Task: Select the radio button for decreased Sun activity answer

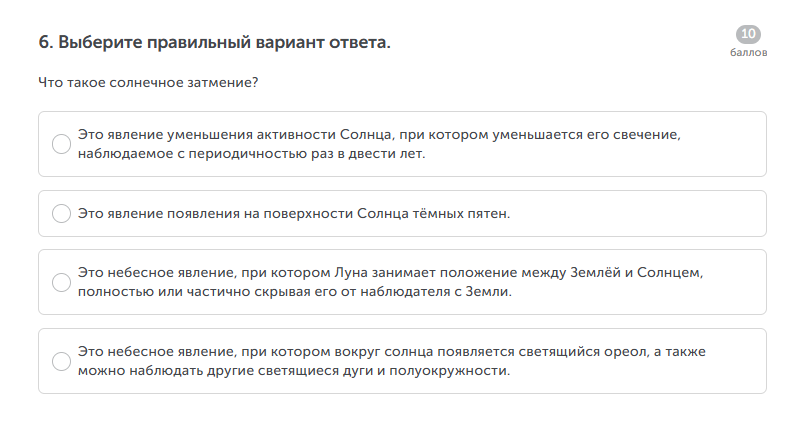Action: pos(61,144)
